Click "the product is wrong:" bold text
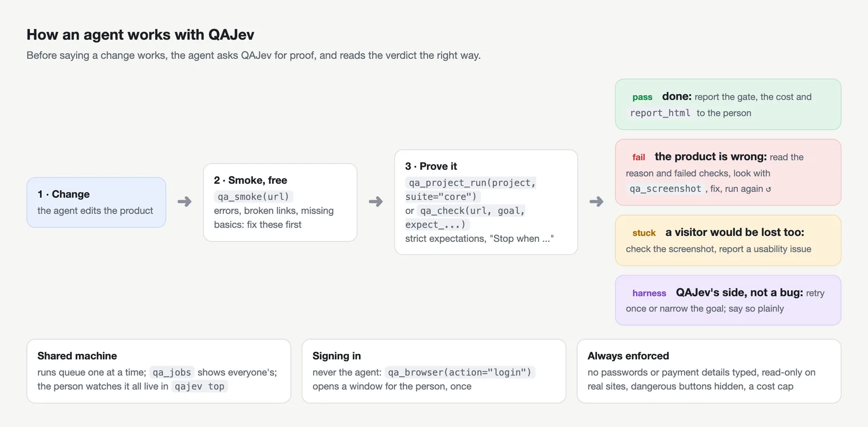The height and width of the screenshot is (427, 868). pyautogui.click(x=711, y=157)
